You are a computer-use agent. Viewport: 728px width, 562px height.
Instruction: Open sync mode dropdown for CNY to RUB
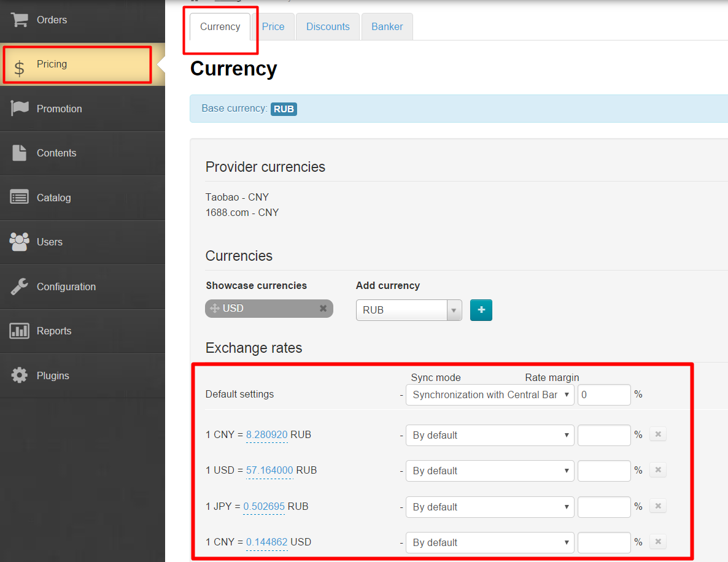(490, 436)
